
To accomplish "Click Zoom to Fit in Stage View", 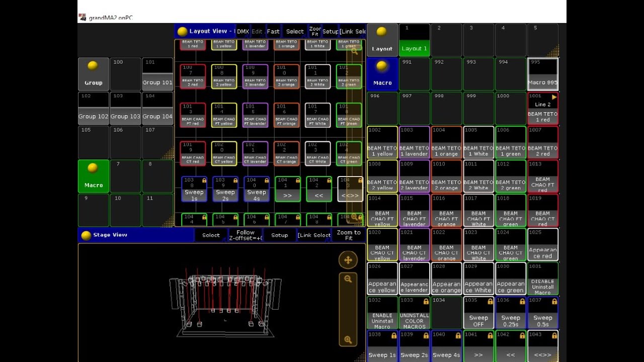I will 349,235.
